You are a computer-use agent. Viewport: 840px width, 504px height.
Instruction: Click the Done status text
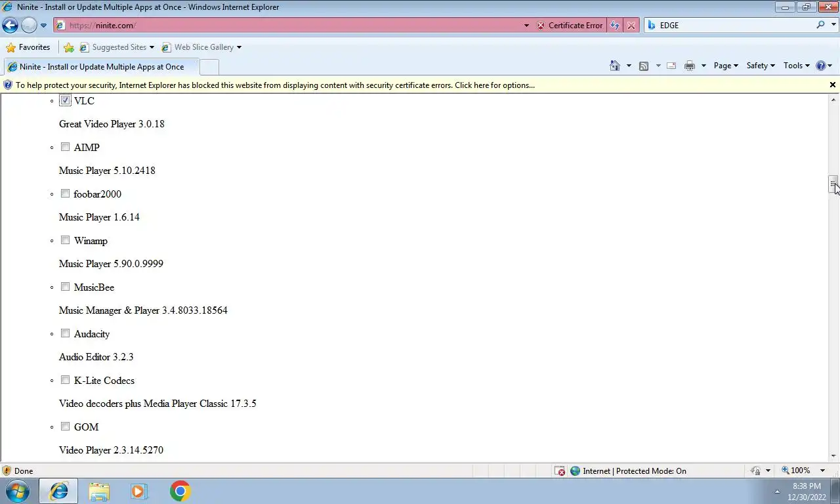[x=24, y=471]
